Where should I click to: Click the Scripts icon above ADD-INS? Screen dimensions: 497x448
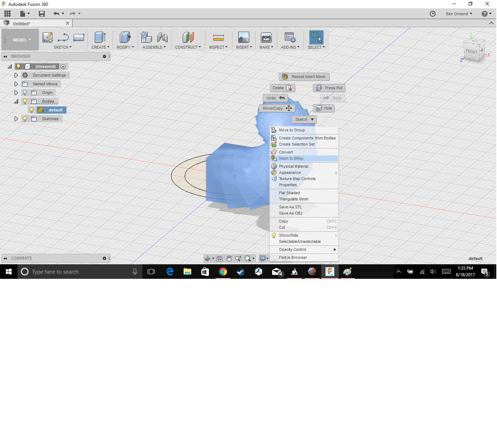coord(290,37)
